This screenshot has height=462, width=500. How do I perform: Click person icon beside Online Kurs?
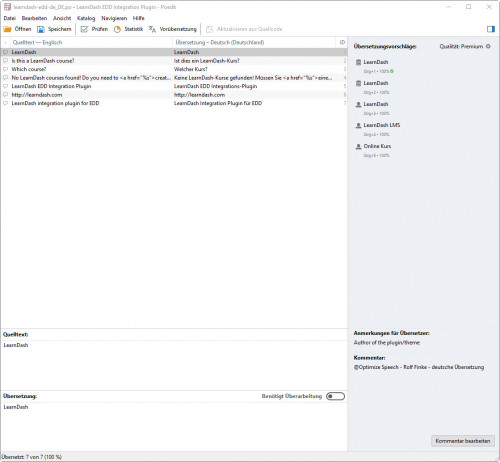(x=358, y=146)
